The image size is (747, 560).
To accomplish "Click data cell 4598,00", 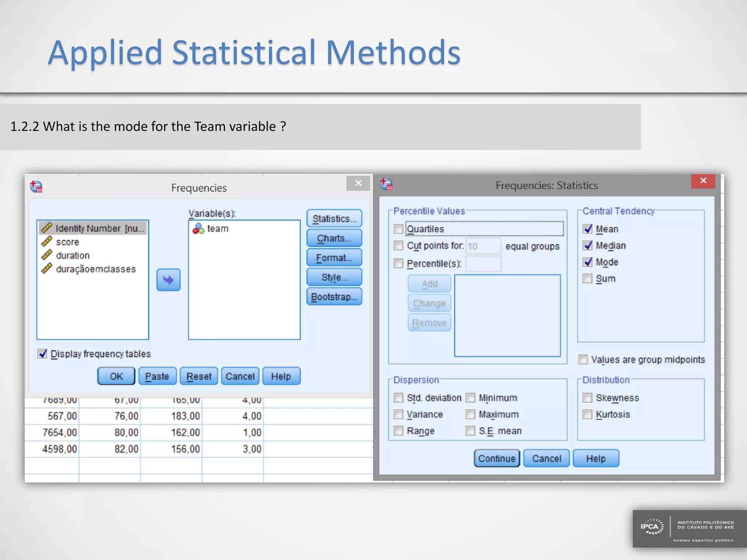I will (52, 449).
